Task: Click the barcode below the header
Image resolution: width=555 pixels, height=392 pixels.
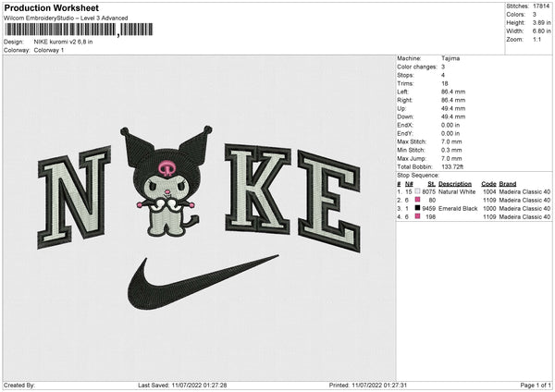Action: tap(79, 30)
